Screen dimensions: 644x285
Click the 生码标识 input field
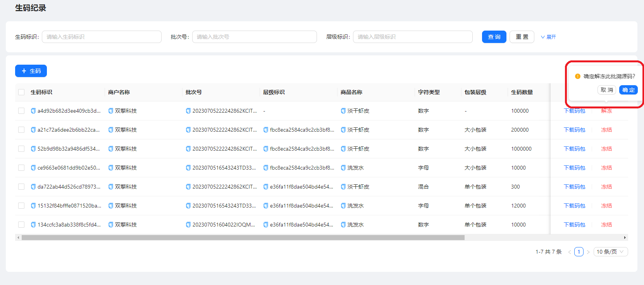(102, 37)
